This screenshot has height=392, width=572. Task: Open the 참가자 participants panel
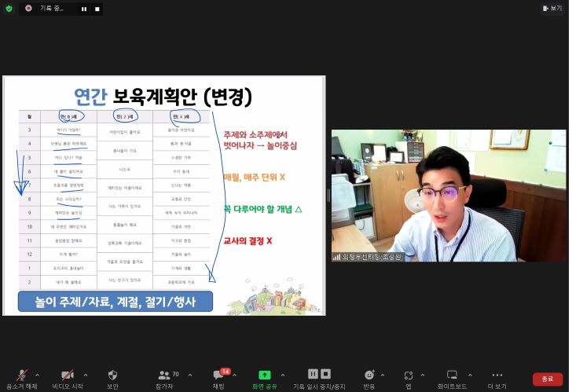coord(164,379)
